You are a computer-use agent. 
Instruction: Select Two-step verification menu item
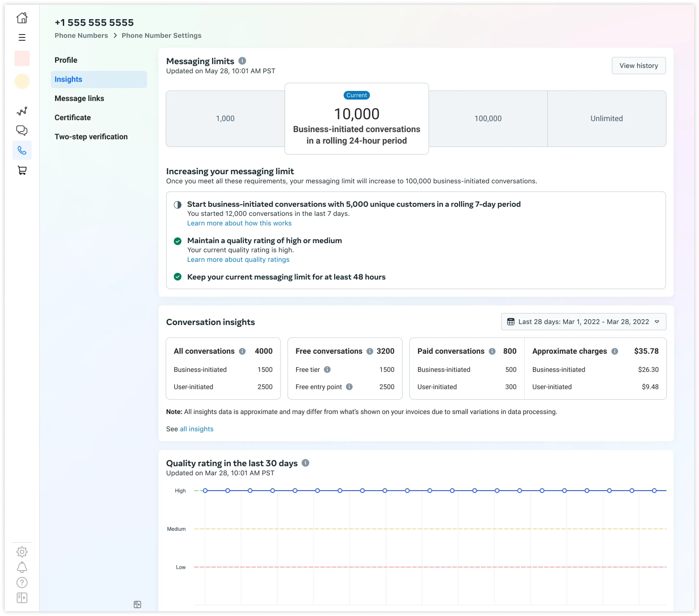tap(91, 137)
